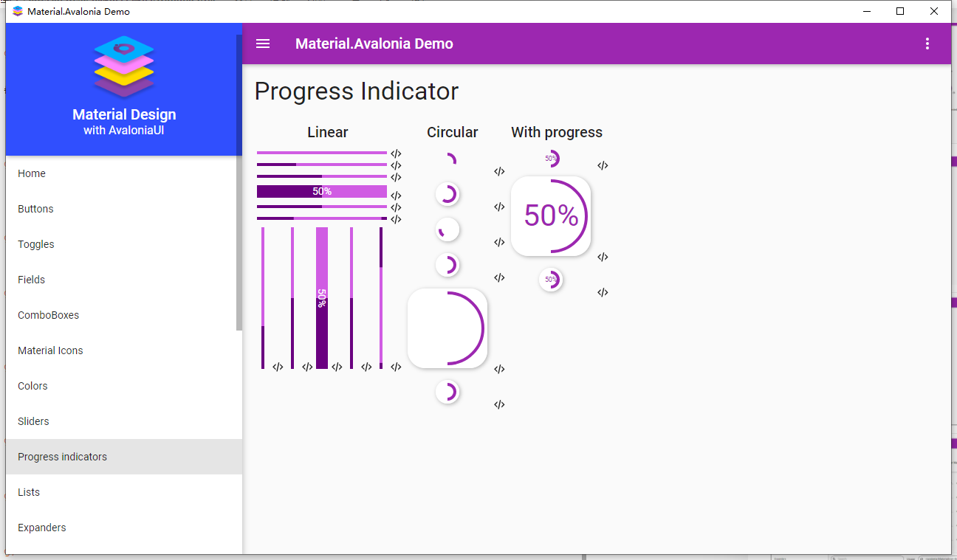
Task: Open the Toggles demo page
Action: pos(123,244)
